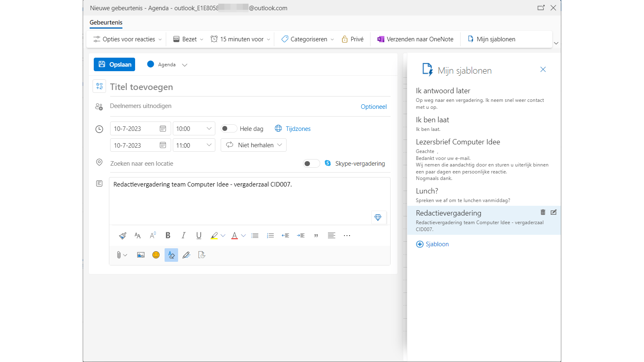Screen dimensions: 644x362
Task: Expand the ribbon overflow chevron
Action: pos(556,43)
